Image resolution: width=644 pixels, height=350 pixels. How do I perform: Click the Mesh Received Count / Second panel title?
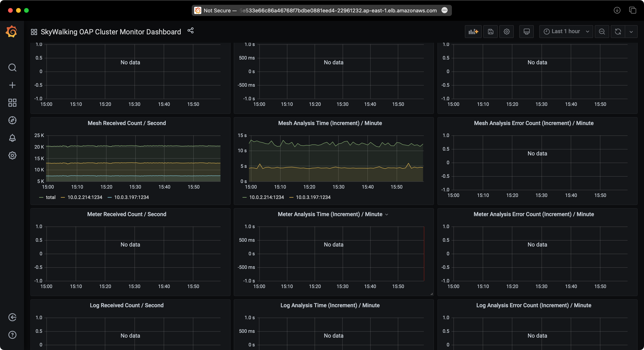point(126,123)
